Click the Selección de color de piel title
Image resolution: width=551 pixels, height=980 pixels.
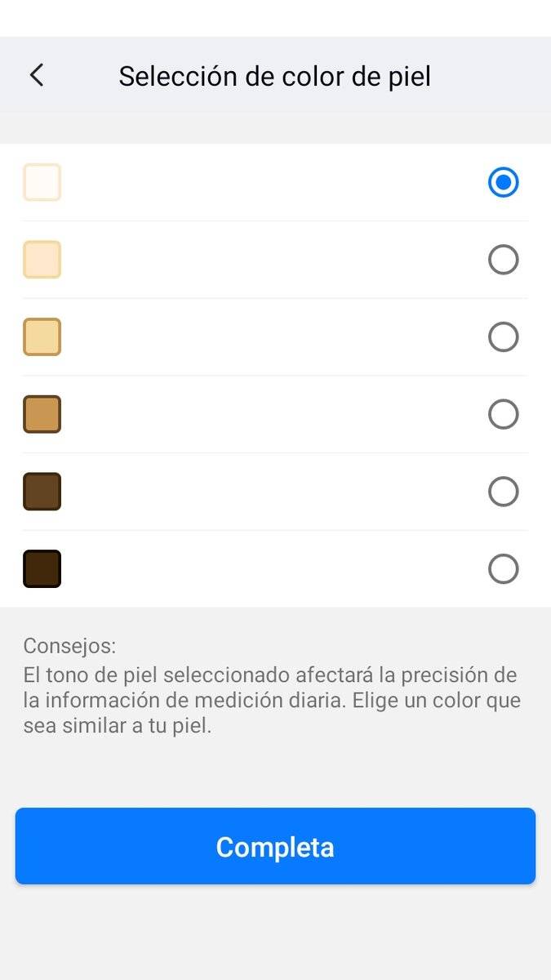pos(274,76)
